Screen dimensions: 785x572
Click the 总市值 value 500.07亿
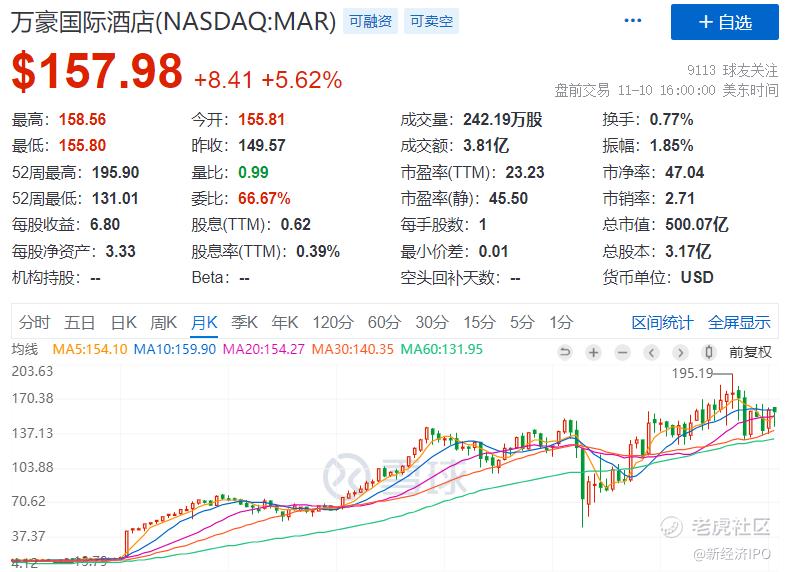[x=696, y=225]
